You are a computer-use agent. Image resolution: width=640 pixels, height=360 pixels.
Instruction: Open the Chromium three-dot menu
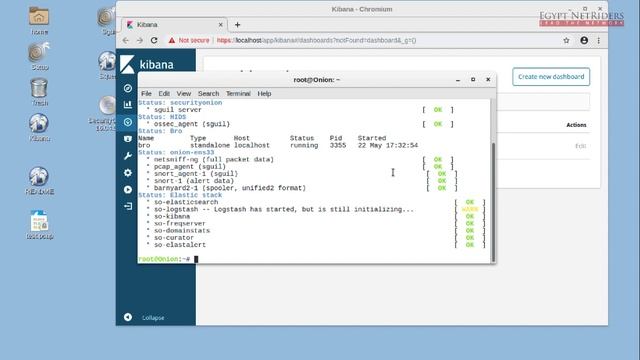[x=598, y=40]
